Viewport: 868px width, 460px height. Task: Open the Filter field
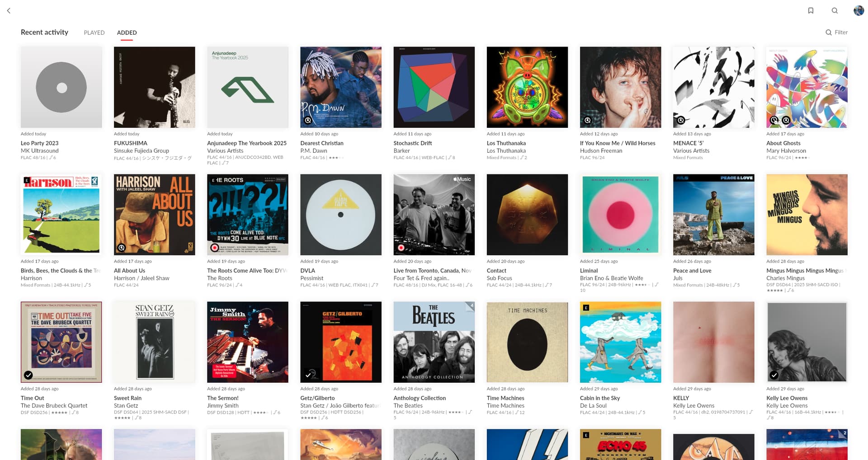point(836,32)
